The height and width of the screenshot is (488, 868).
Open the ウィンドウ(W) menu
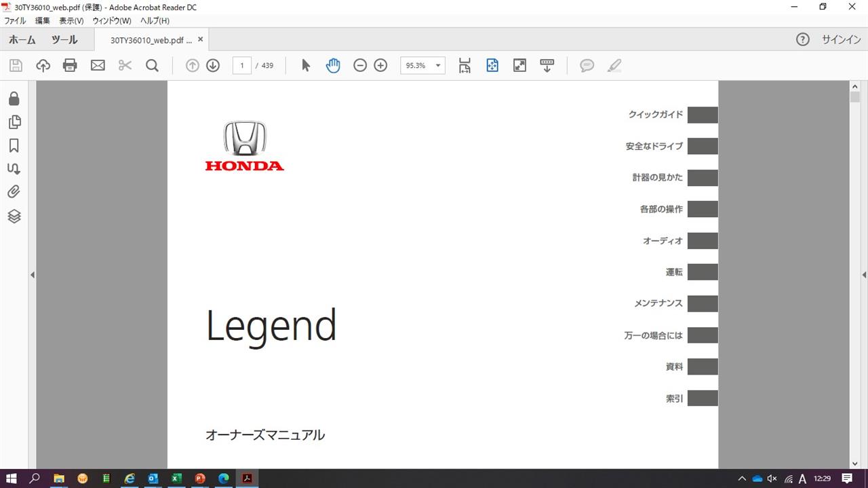click(112, 21)
